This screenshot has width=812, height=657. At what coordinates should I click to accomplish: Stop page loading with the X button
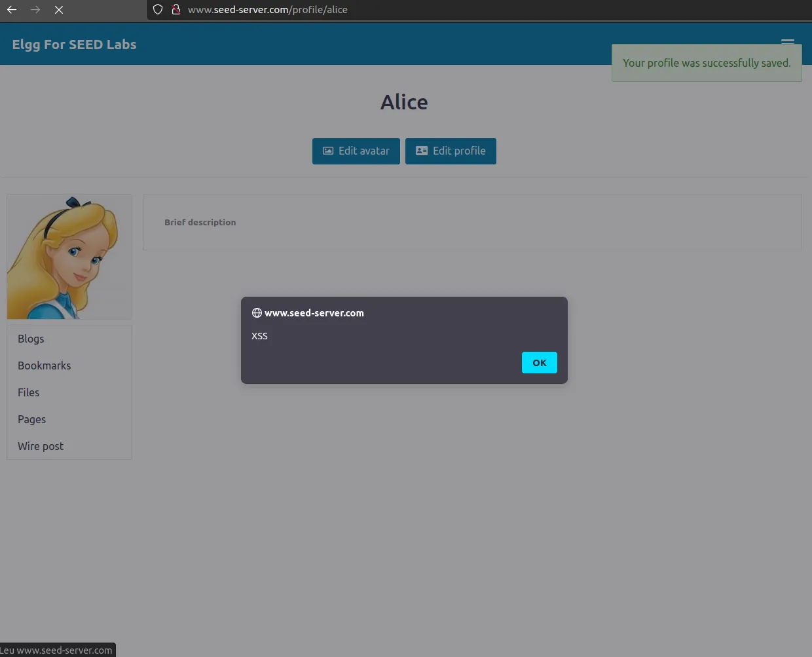(x=59, y=10)
